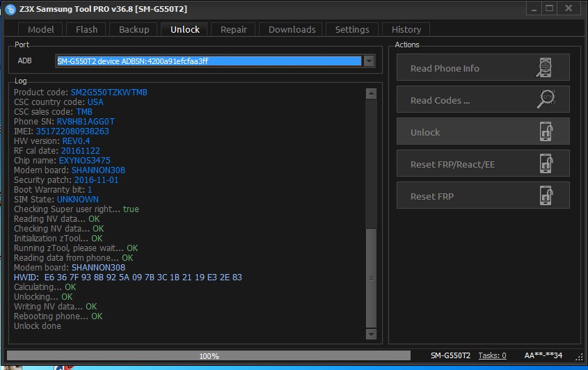Viewport: 588px width, 370px height.
Task: Click SIM State UNKNOWN value
Action: (x=78, y=200)
